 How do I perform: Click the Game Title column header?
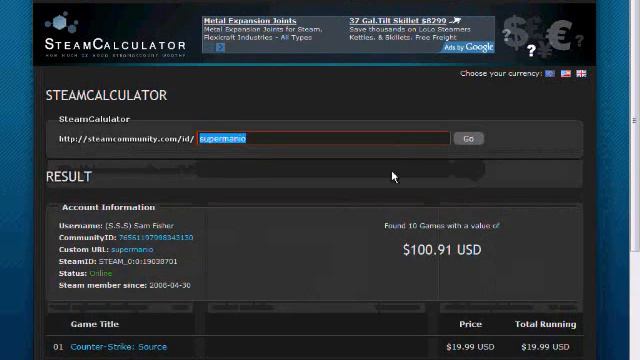click(x=95, y=324)
